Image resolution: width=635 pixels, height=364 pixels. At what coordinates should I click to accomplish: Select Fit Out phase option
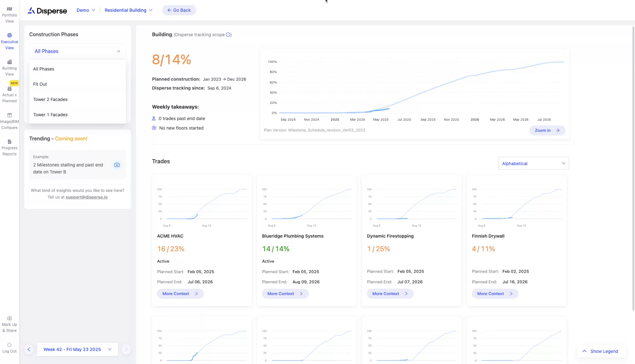click(40, 84)
